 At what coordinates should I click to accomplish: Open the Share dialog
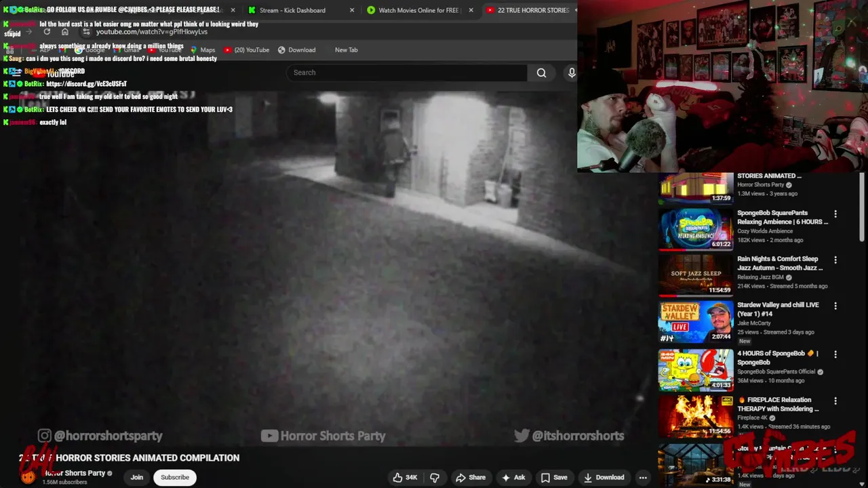pos(471,477)
